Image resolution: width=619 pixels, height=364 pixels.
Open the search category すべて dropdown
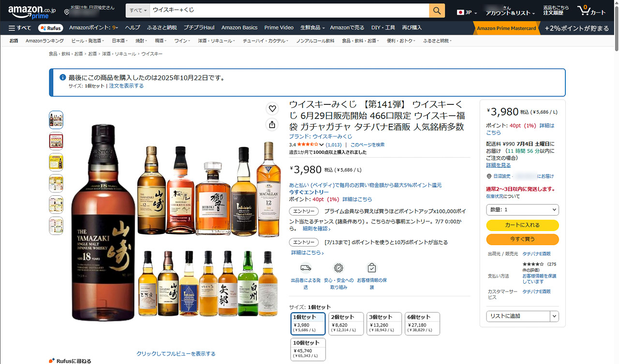coord(138,10)
